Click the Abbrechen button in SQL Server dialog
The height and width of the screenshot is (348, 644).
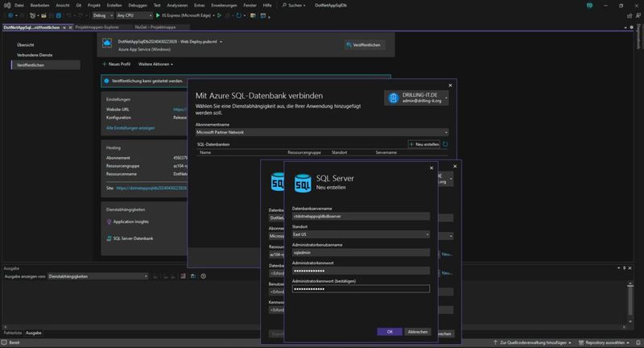(x=418, y=331)
